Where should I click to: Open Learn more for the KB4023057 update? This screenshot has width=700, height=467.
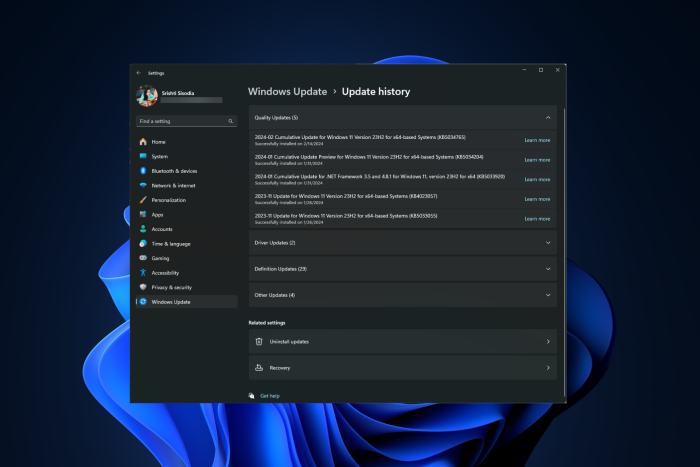click(537, 199)
